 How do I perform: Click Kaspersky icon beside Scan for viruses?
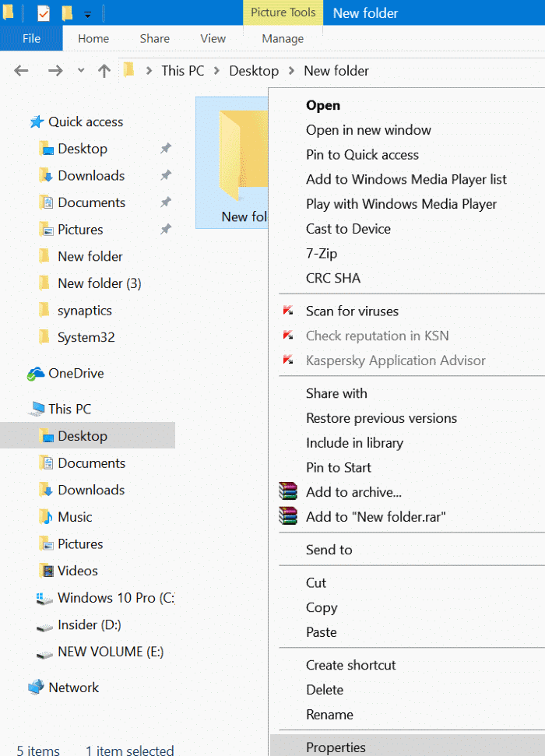288,310
